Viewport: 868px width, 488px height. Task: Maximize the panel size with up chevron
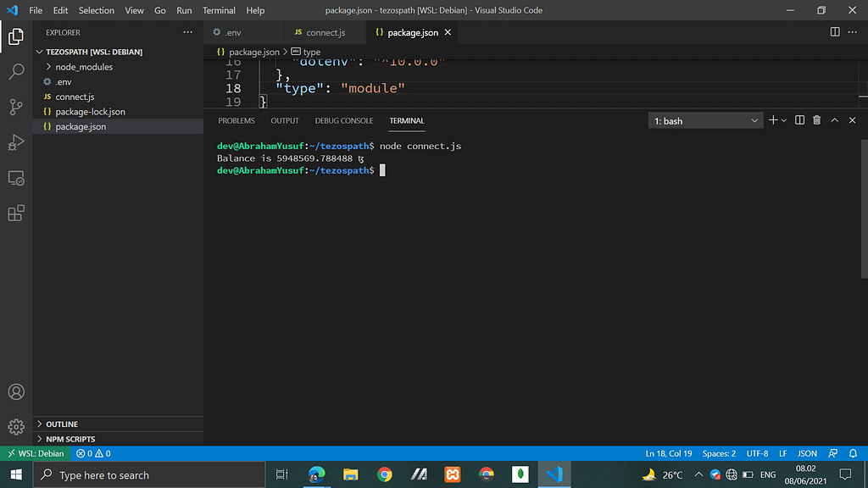point(835,120)
